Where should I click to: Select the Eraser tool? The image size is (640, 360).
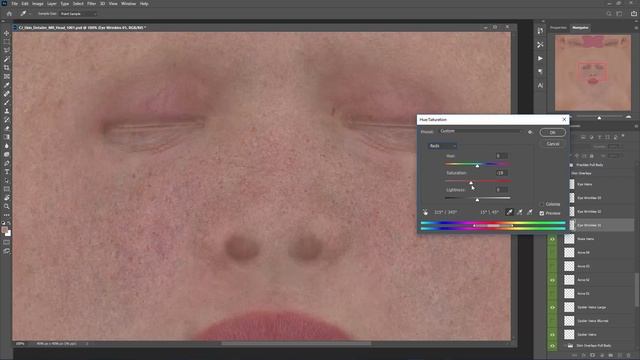click(7, 128)
